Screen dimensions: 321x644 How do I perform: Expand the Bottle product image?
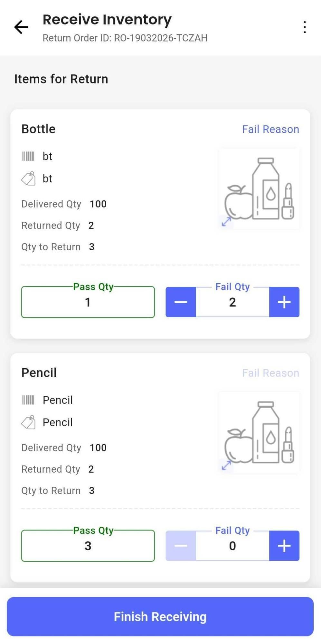tap(226, 221)
